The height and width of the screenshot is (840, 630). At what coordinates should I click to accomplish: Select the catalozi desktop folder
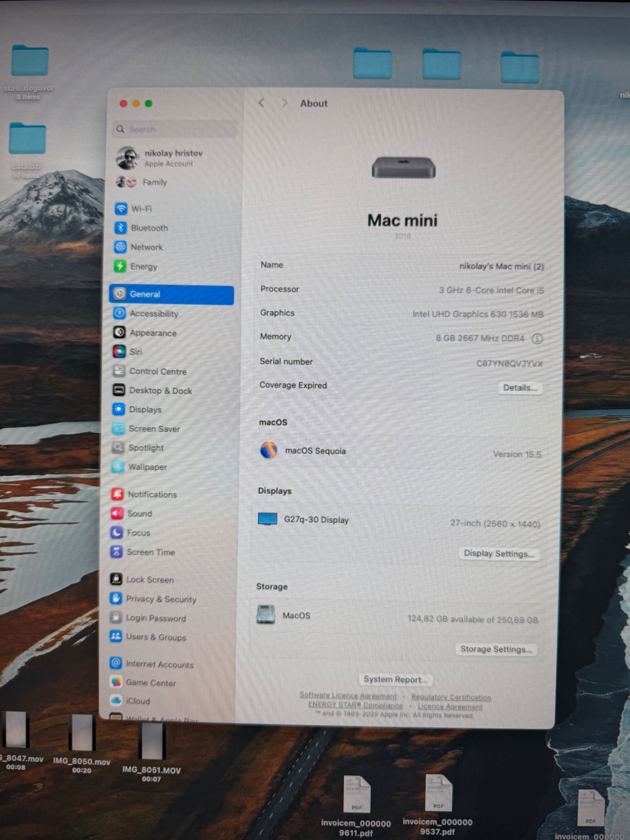click(x=27, y=138)
